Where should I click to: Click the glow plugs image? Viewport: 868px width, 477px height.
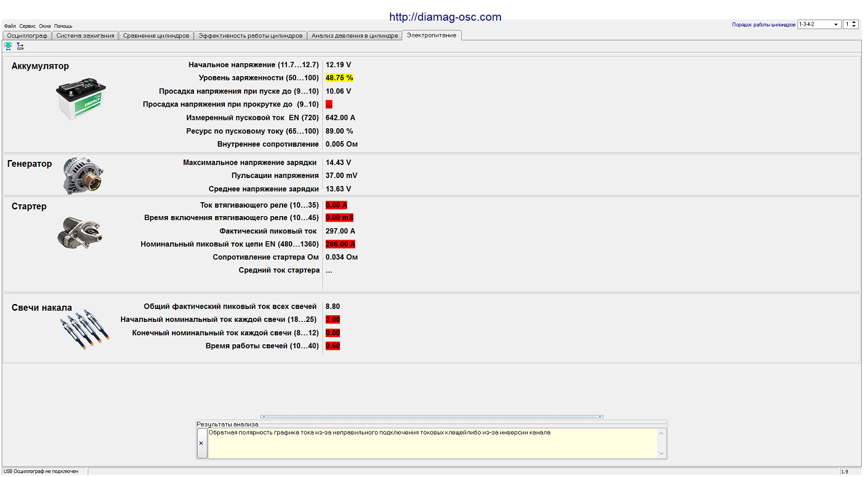click(84, 329)
